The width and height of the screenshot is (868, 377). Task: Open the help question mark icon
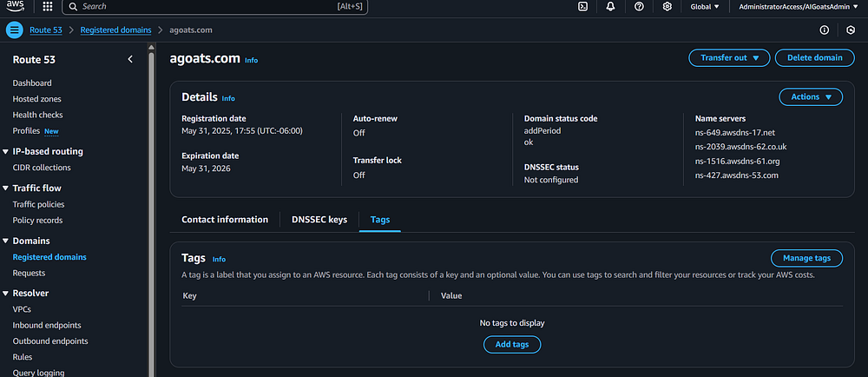(x=639, y=7)
